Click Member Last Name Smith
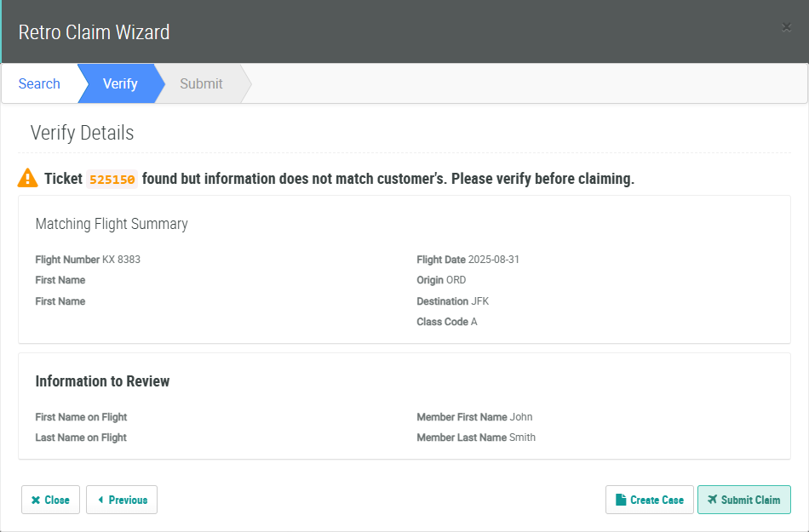This screenshot has width=809, height=532. coord(522,438)
